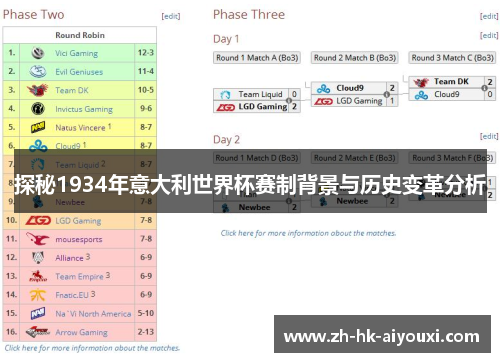Open the Arrow Gaming team page
Image resolution: width=500 pixels, height=362 pixels.
pos(81,333)
